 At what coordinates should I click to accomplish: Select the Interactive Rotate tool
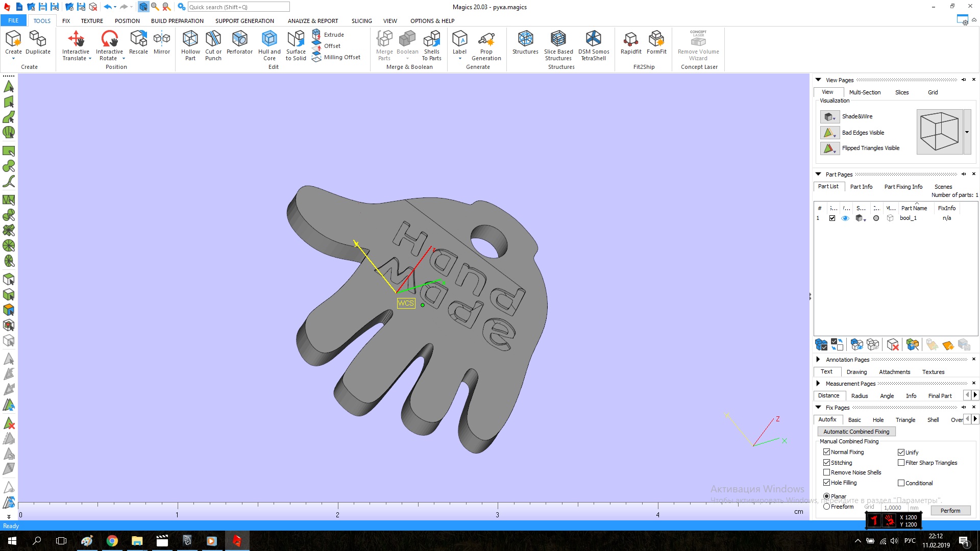coord(110,45)
